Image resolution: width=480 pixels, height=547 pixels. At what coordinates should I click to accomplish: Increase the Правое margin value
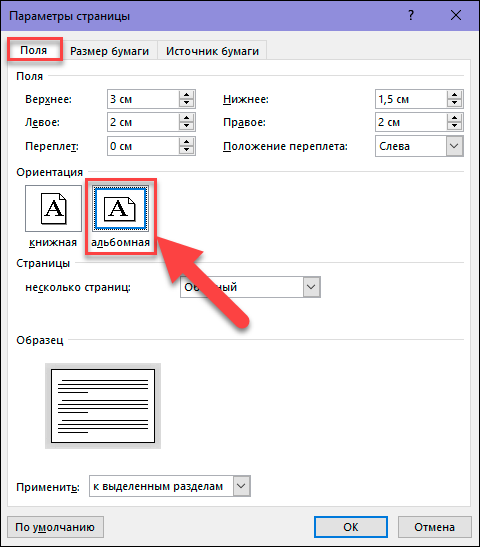[x=455, y=118]
